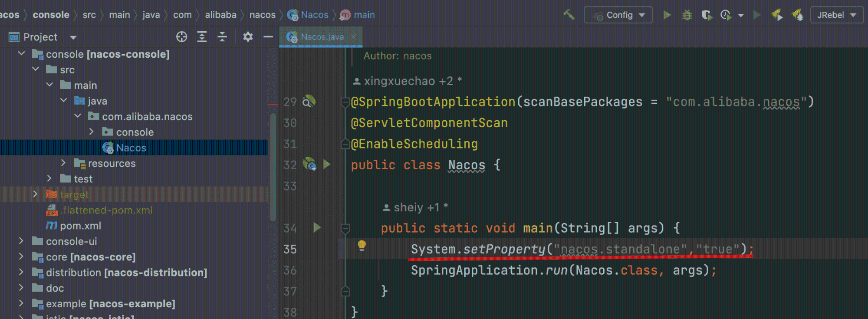Click the Spring bean gutter icon on line 29

tap(309, 101)
